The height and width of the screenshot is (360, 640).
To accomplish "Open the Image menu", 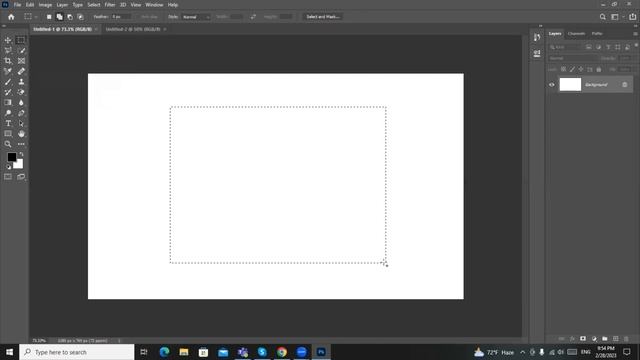I will pyautogui.click(x=45, y=5).
